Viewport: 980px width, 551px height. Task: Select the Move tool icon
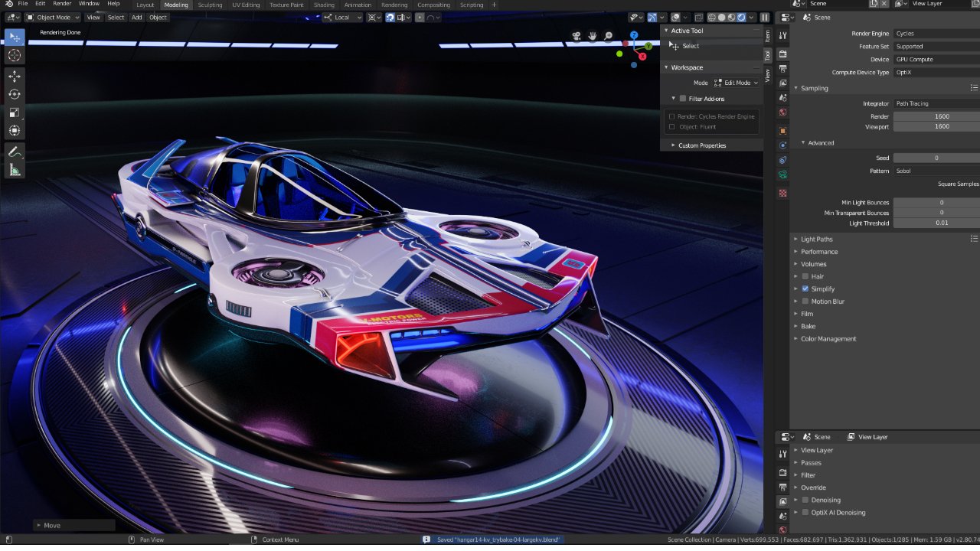tap(15, 76)
